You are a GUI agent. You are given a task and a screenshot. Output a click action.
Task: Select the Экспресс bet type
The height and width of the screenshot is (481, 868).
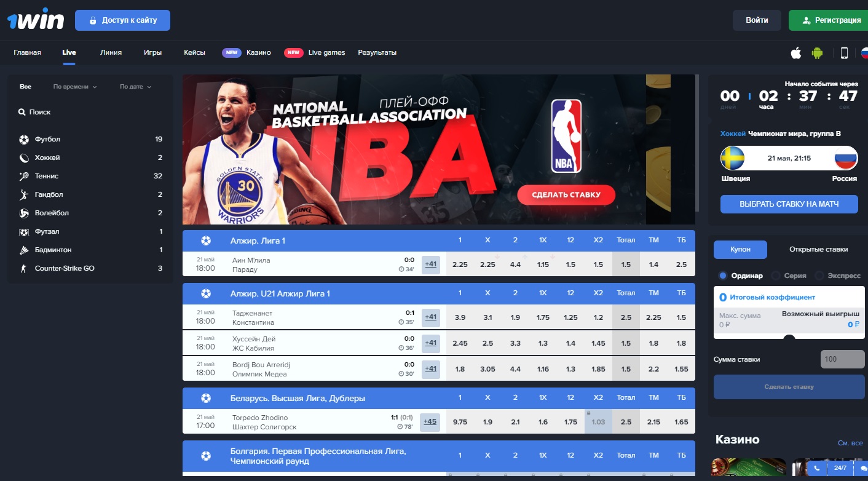point(837,276)
